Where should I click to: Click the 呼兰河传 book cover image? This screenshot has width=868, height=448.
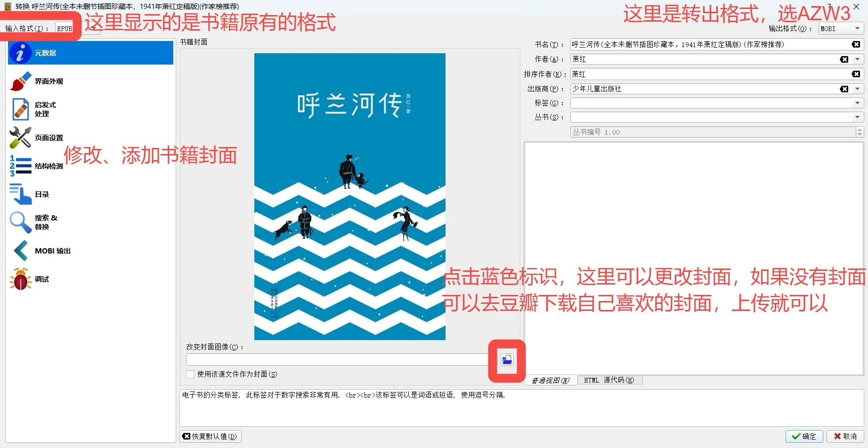(x=350, y=196)
